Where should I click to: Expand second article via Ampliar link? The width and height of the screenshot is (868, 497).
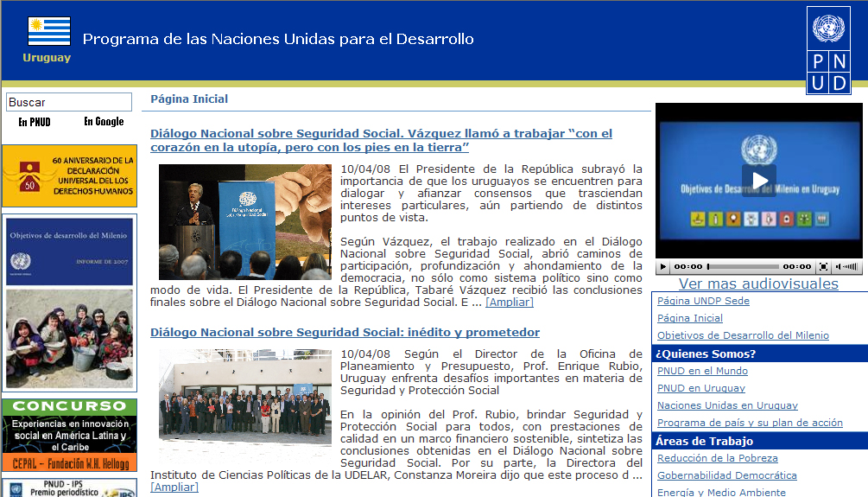(174, 487)
